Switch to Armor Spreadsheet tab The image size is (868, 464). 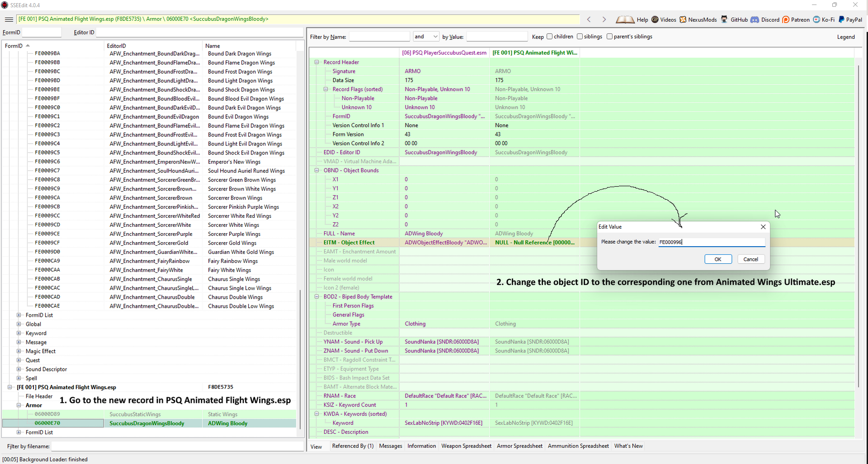[519, 446]
